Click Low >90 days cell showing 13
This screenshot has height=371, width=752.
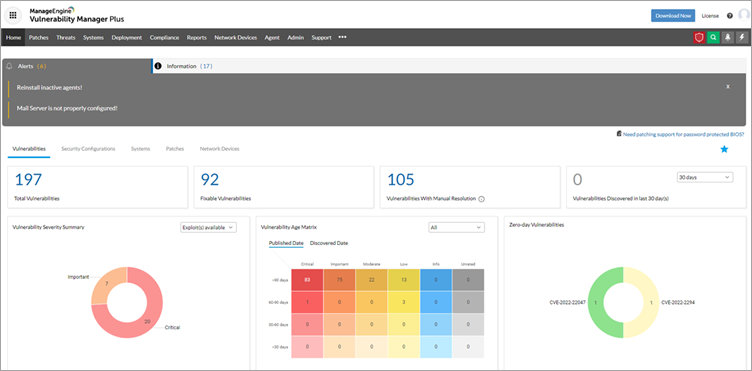404,280
